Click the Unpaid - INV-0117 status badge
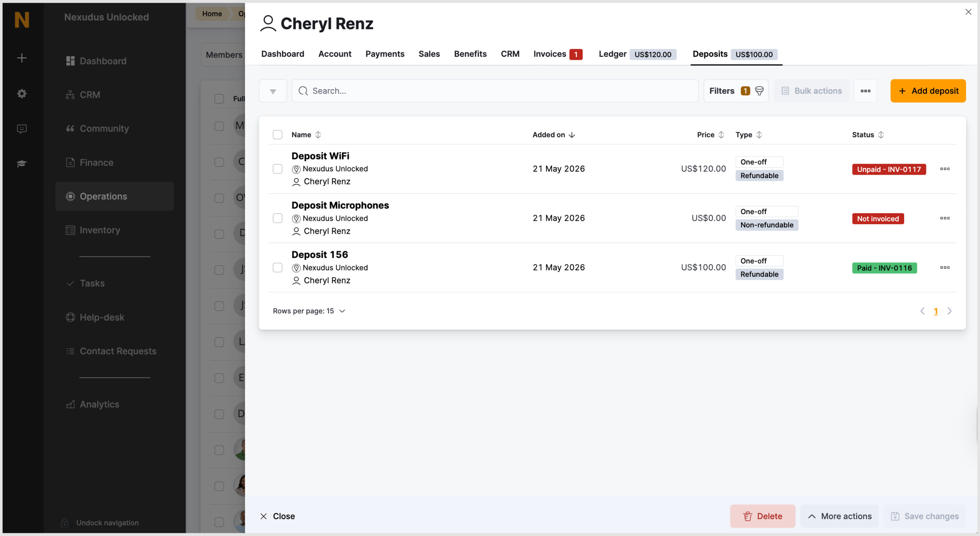 pyautogui.click(x=889, y=169)
